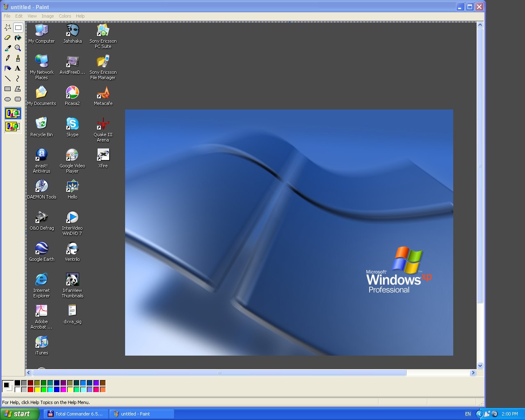
Task: Select the rectangular Select tool
Action: tap(18, 27)
